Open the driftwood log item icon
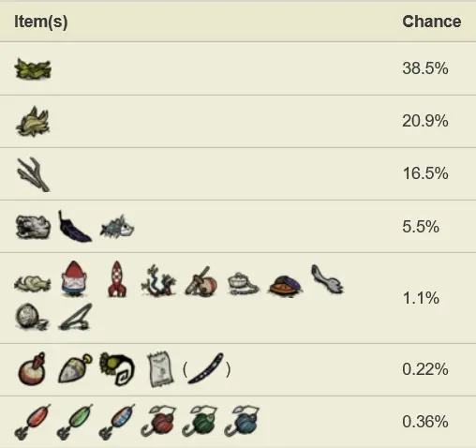The height and width of the screenshot is (448, 476). click(33, 227)
